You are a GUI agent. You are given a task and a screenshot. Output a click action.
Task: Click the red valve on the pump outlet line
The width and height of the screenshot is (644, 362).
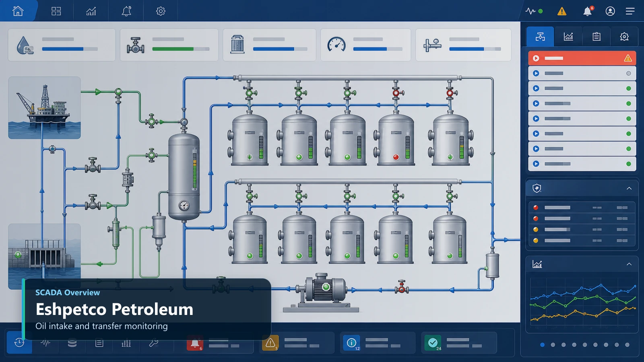coord(401,287)
